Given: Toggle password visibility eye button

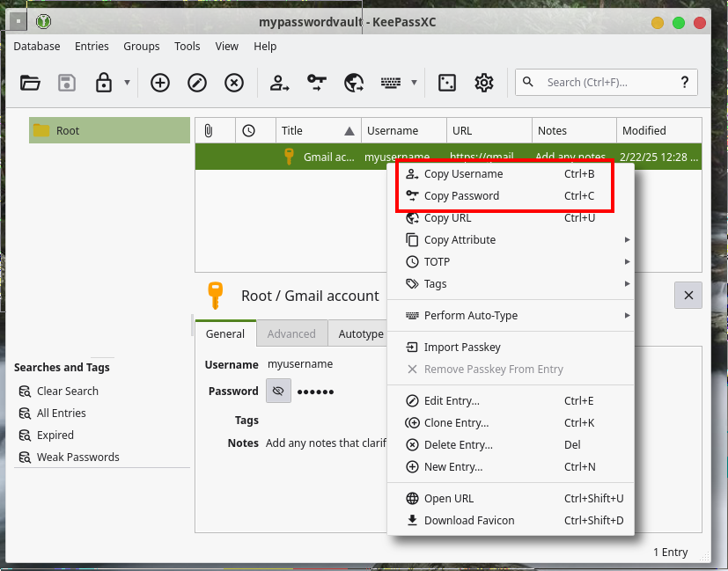Looking at the screenshot, I should tap(278, 391).
